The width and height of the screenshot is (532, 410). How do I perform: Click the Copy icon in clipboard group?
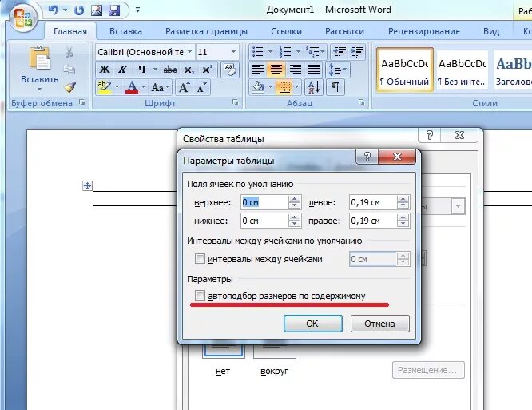pyautogui.click(x=69, y=70)
